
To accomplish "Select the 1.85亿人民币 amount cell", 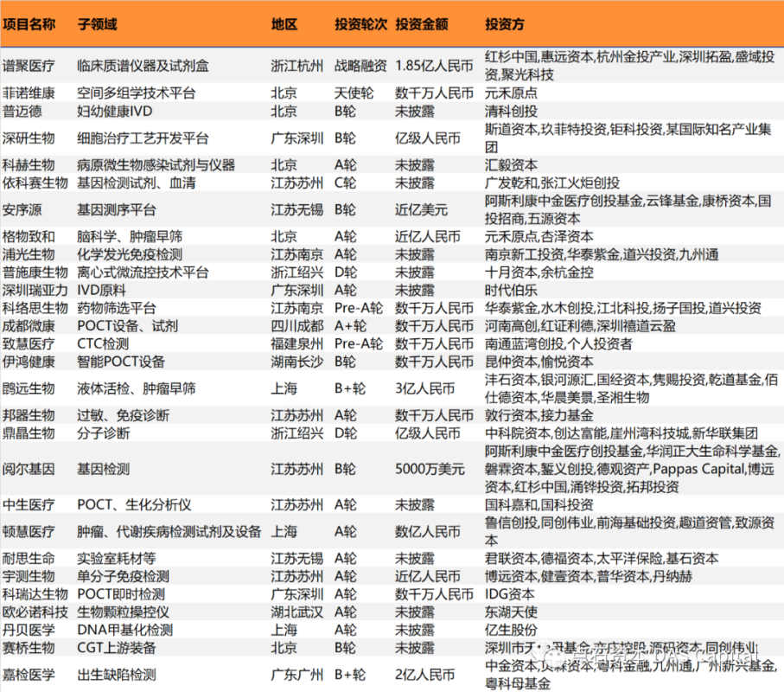I will tap(434, 66).
